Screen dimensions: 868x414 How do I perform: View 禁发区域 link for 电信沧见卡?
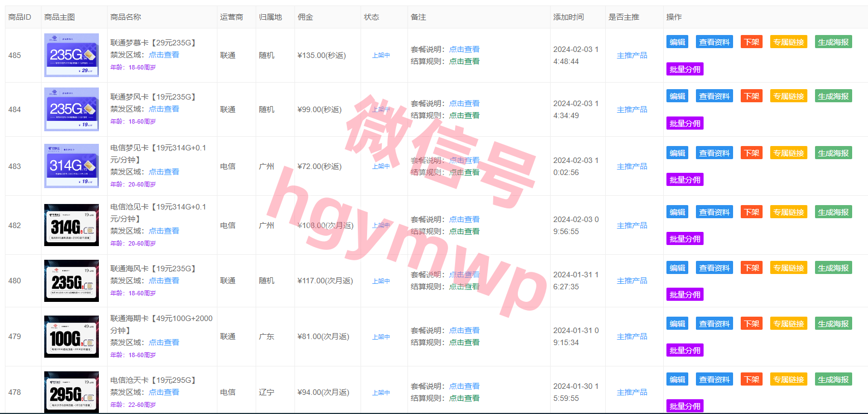tap(164, 231)
